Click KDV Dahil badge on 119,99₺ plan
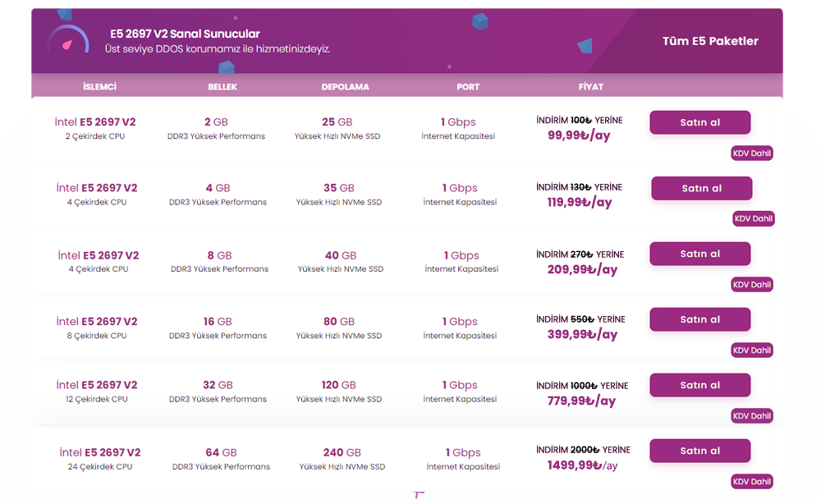Screen dimensions: 821x504 tap(754, 218)
